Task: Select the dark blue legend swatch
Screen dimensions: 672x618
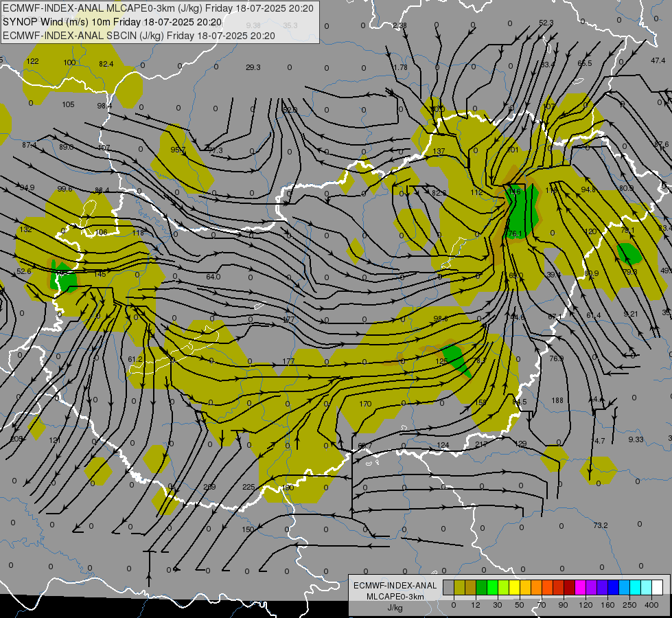Action: [x=614, y=587]
